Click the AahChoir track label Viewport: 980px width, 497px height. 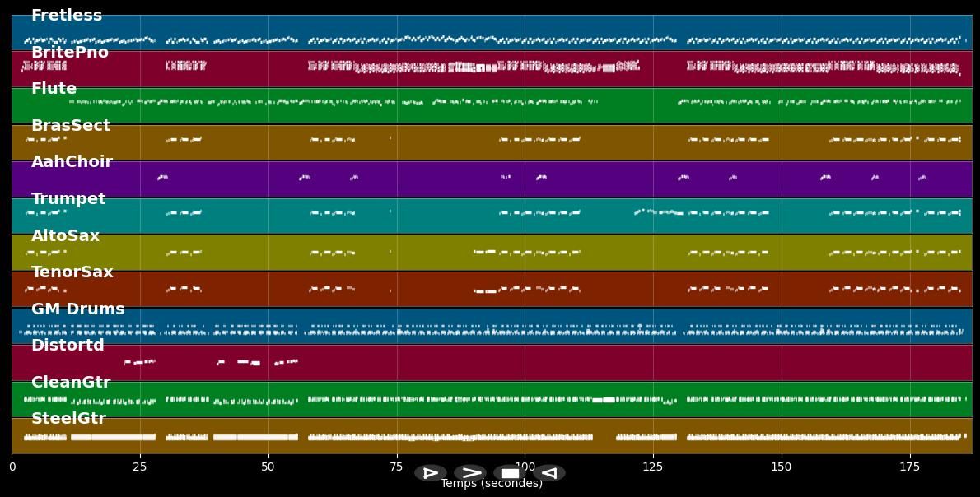click(x=72, y=162)
